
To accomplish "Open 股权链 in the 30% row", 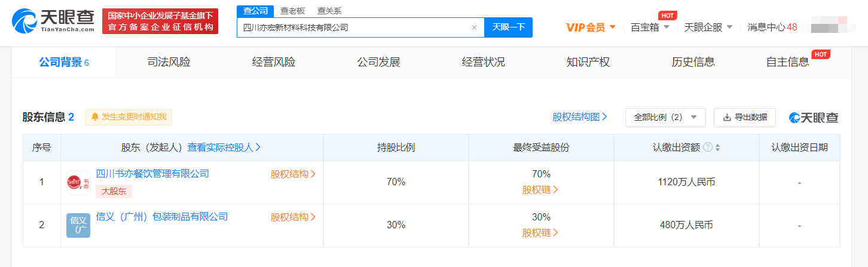I will click(x=540, y=232).
